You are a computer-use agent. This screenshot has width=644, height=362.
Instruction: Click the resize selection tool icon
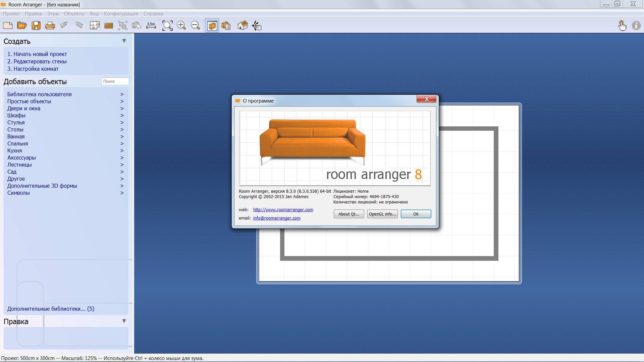[x=122, y=25]
